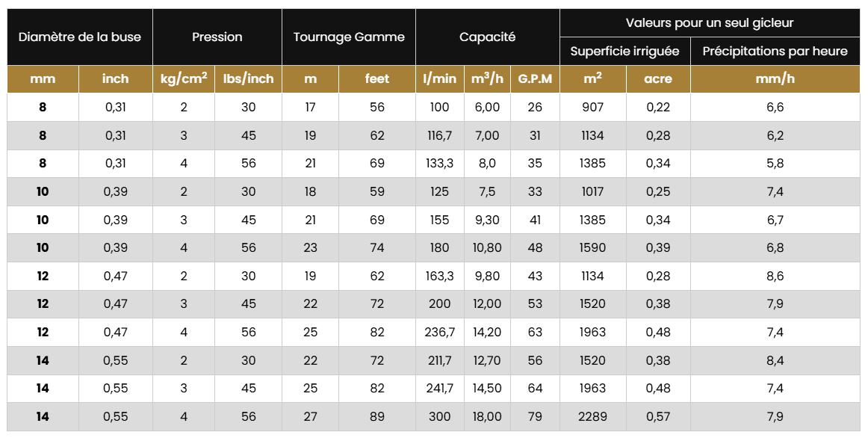Select the "Pression" column group header
The image size is (868, 438).
[x=217, y=37]
